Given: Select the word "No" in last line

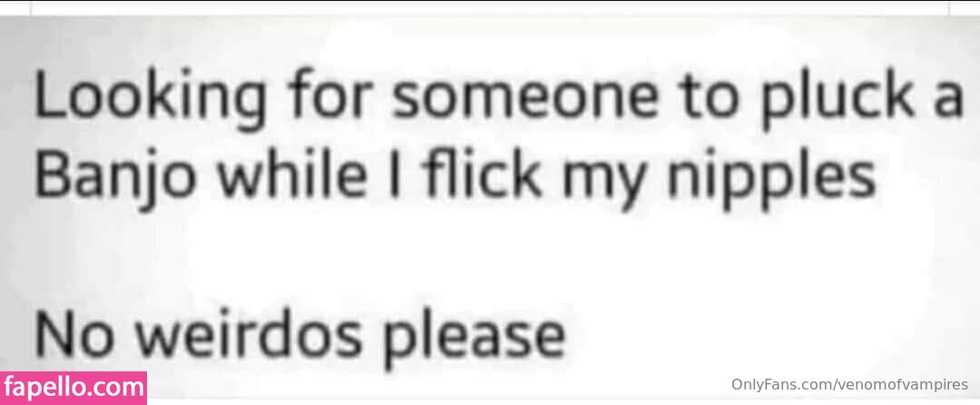Looking at the screenshot, I should (76, 335).
